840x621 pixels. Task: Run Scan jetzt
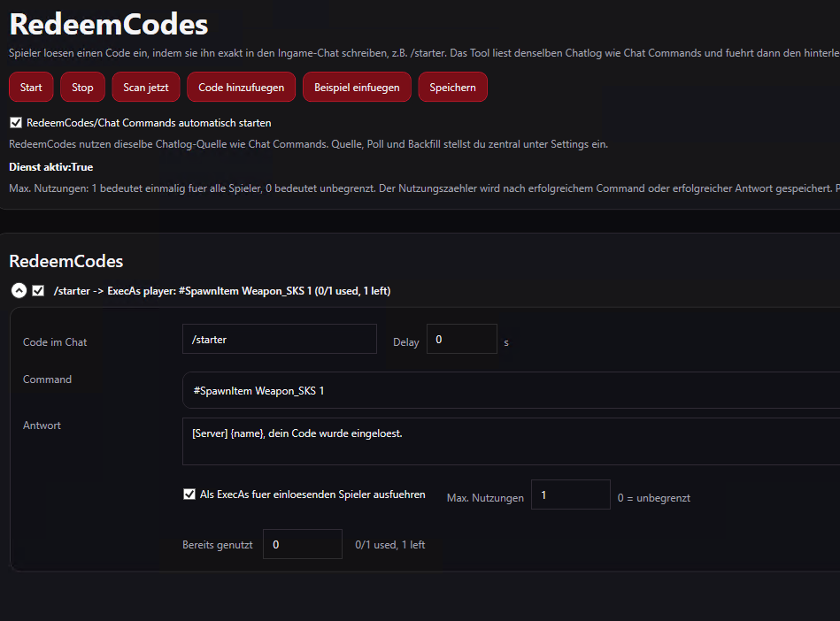(x=146, y=87)
